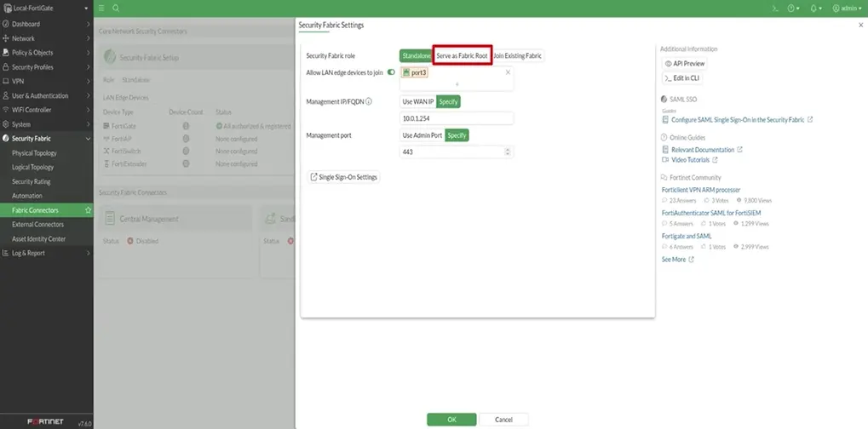The height and width of the screenshot is (429, 868).
Task: Remove port3 with the X icon
Action: pos(508,72)
